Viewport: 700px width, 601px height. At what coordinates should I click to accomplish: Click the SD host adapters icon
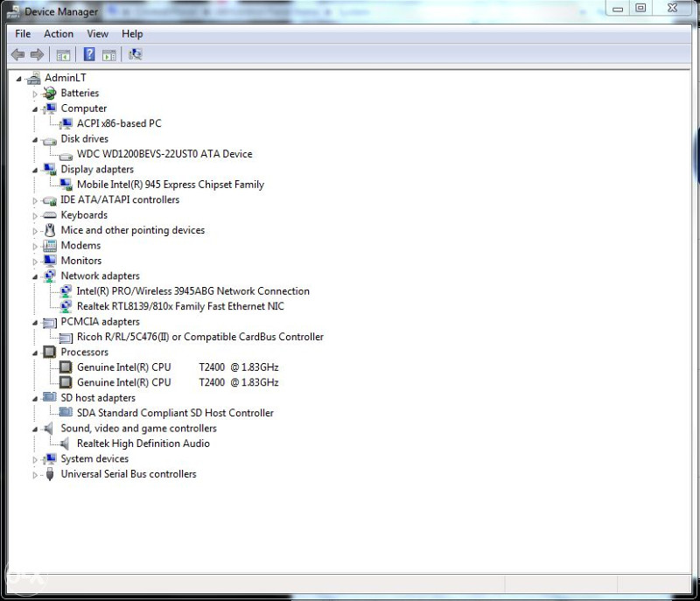50,397
